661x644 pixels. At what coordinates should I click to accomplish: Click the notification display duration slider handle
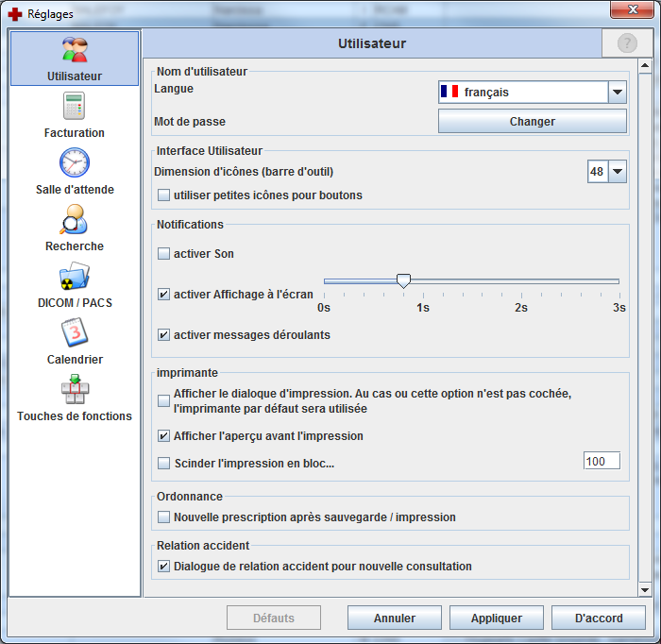pyautogui.click(x=403, y=280)
